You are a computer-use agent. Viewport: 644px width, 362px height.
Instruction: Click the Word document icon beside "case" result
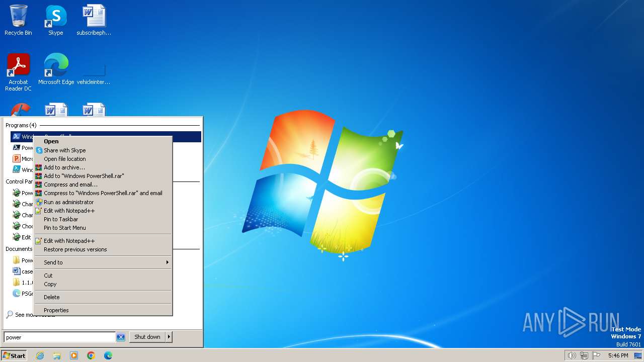coord(16,271)
